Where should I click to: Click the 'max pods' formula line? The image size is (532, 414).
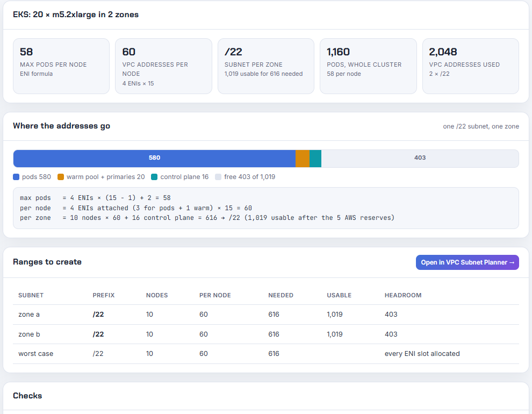click(x=95, y=198)
